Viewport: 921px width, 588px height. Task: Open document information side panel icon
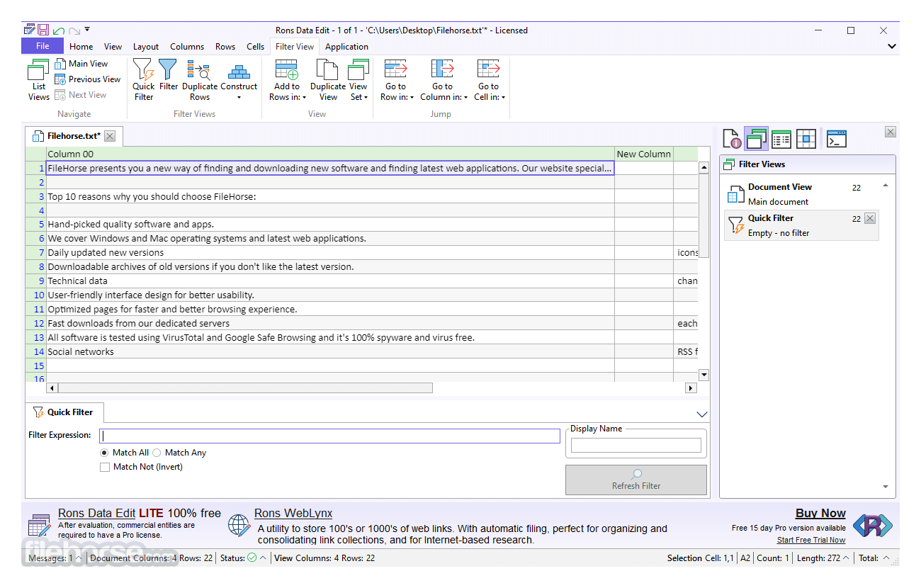732,139
